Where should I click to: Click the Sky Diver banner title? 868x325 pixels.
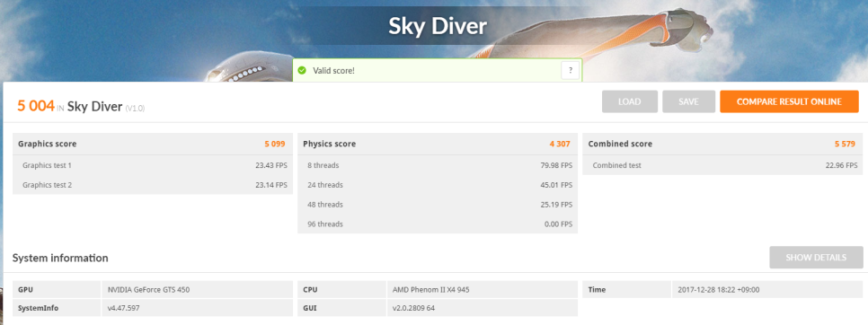pyautogui.click(x=438, y=26)
